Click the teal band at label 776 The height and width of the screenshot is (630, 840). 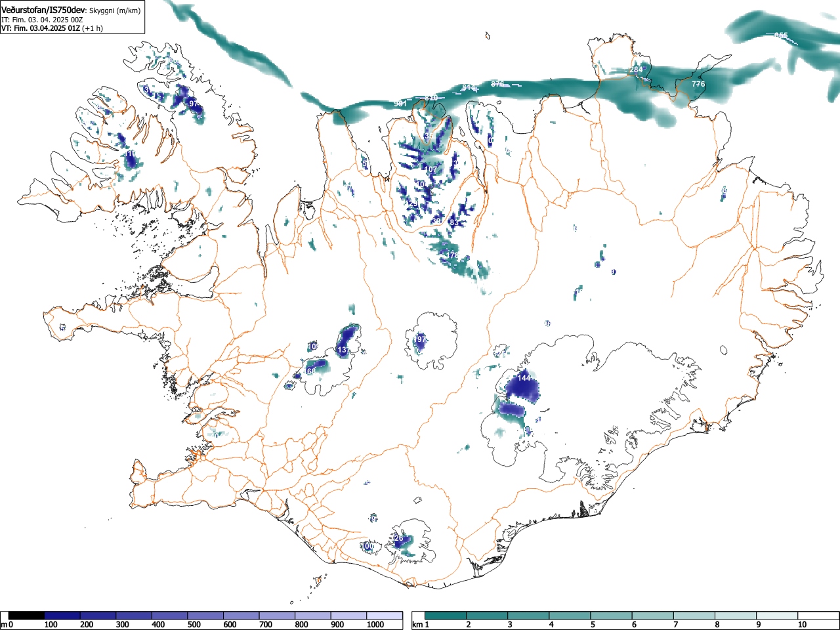point(698,85)
